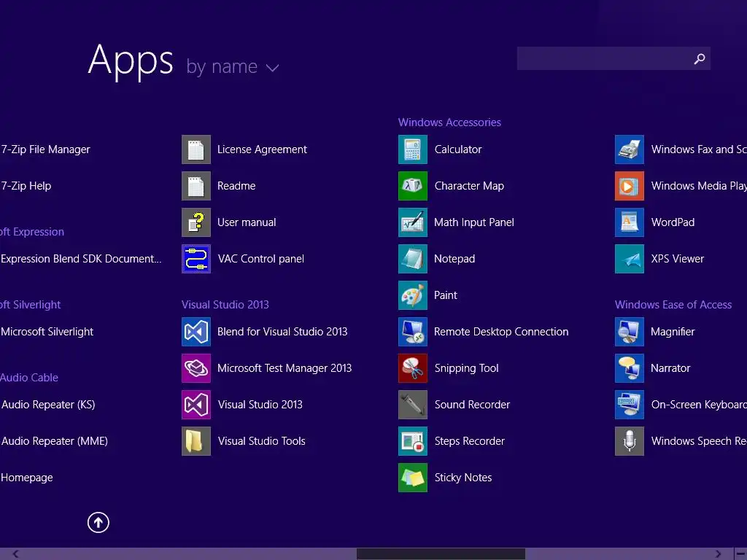Image resolution: width=747 pixels, height=560 pixels.
Task: Click the scrollbar left arrow
Action: tap(15, 554)
